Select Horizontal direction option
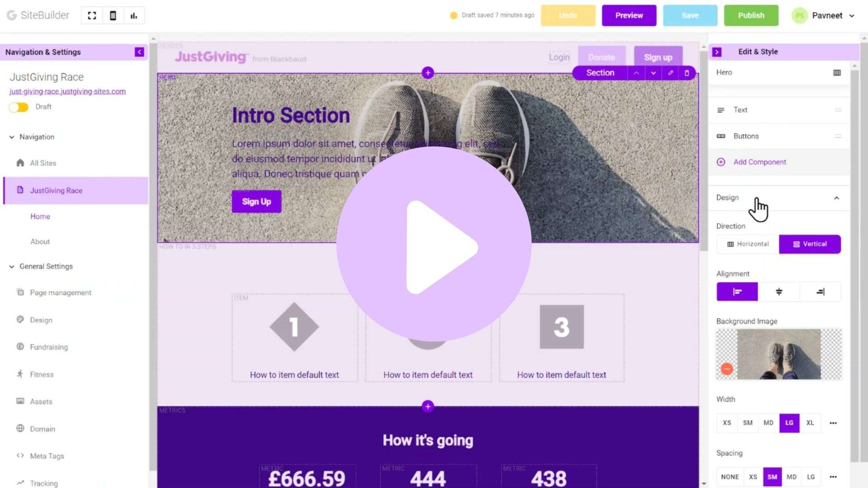The width and height of the screenshot is (868, 488). pyautogui.click(x=748, y=244)
